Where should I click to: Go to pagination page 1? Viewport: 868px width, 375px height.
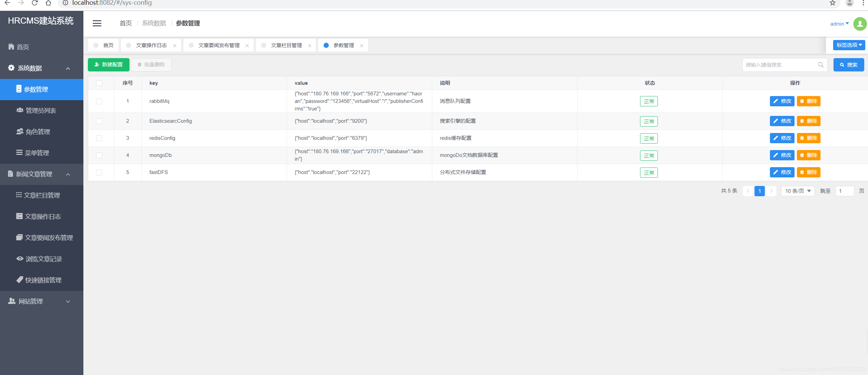[759, 191]
